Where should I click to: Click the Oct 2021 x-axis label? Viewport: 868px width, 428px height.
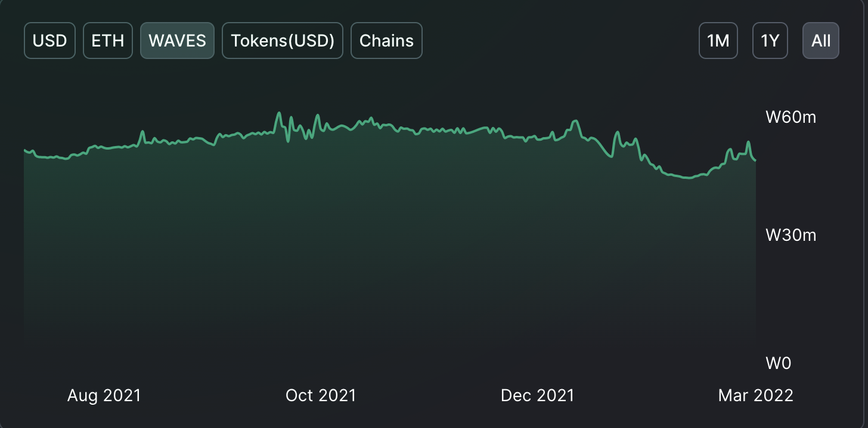pos(321,395)
